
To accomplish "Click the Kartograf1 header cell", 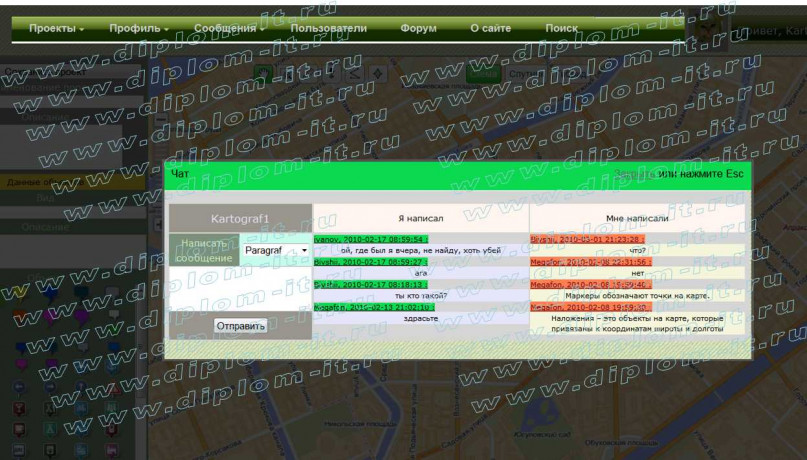I will pos(240,218).
